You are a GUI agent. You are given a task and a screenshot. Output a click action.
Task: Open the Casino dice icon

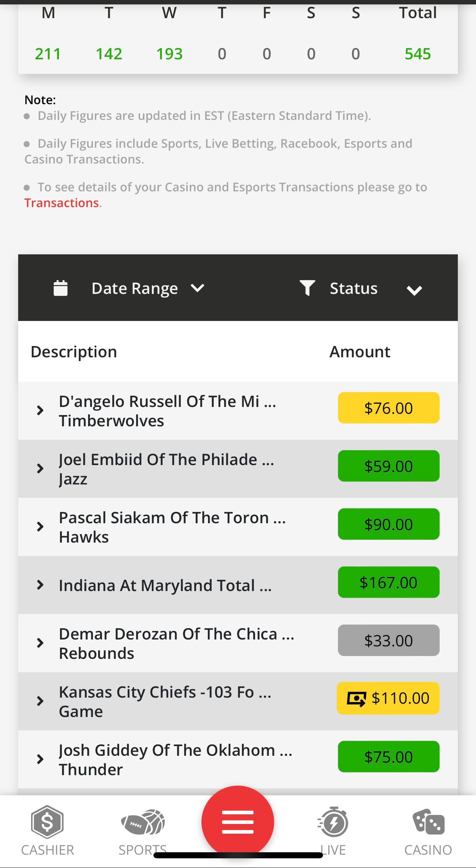[x=428, y=822]
